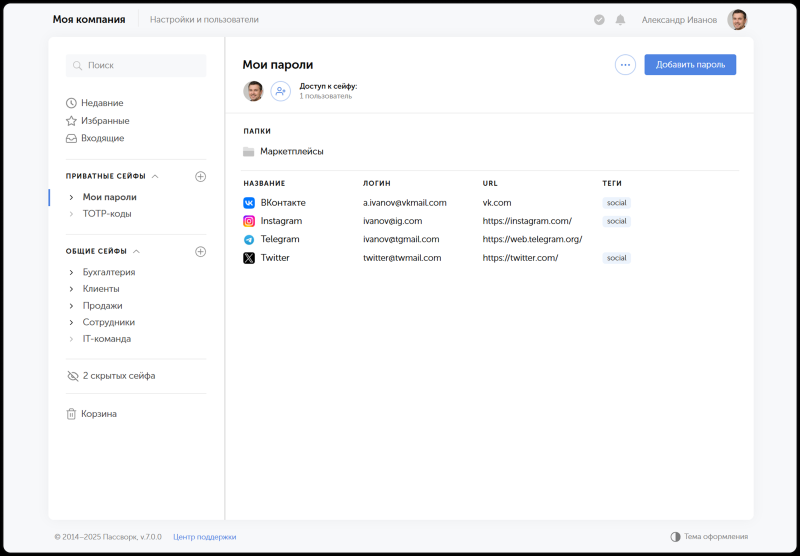This screenshot has width=800, height=556.
Task: Expand the Бухгалтерия vault tree
Action: pos(71,272)
